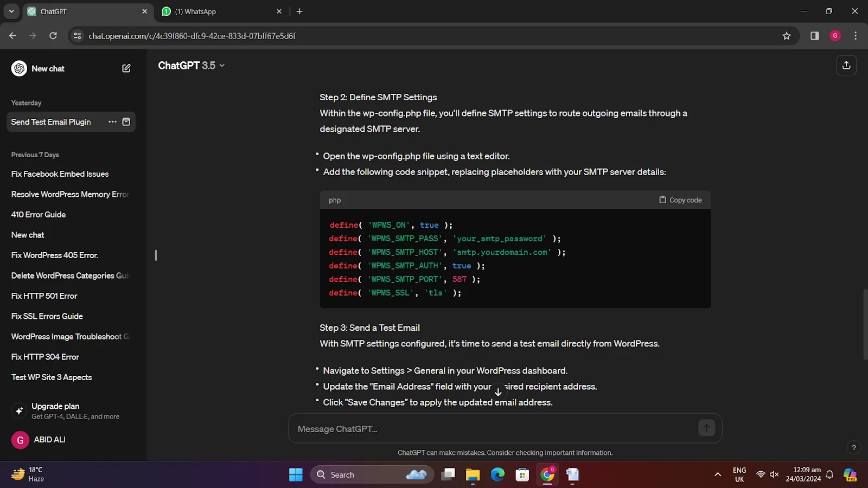Click the Chrome taskbar icon
This screenshot has height=488, width=868.
(x=547, y=475)
